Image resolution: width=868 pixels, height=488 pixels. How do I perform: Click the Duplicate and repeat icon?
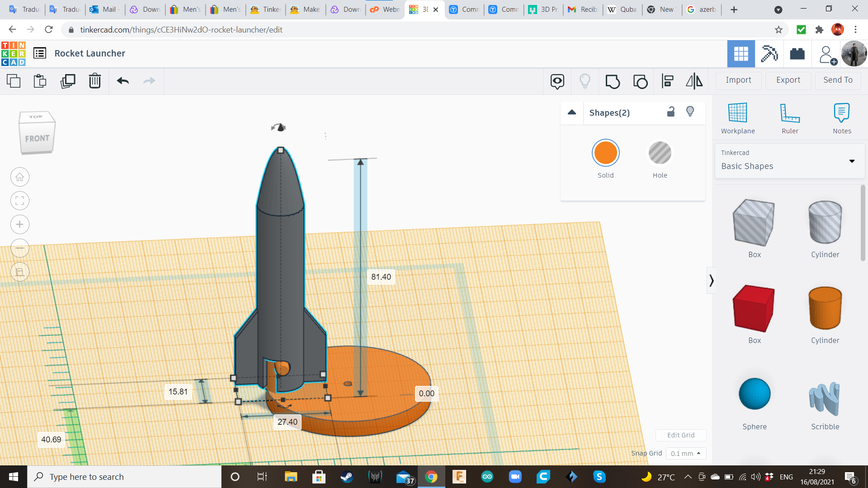(x=68, y=81)
